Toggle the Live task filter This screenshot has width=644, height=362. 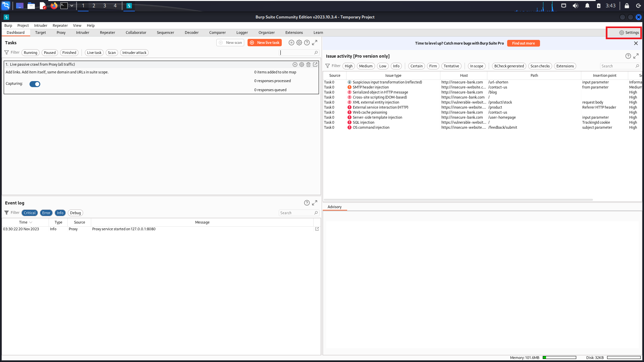coord(94,53)
